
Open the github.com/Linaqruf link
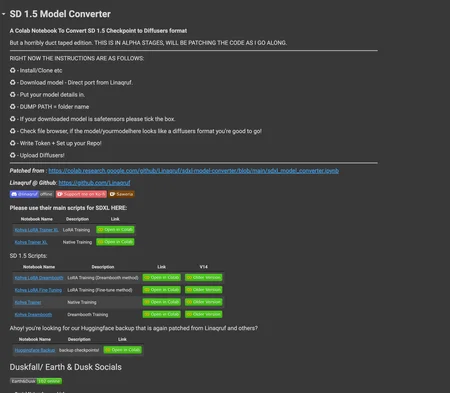[x=94, y=183]
